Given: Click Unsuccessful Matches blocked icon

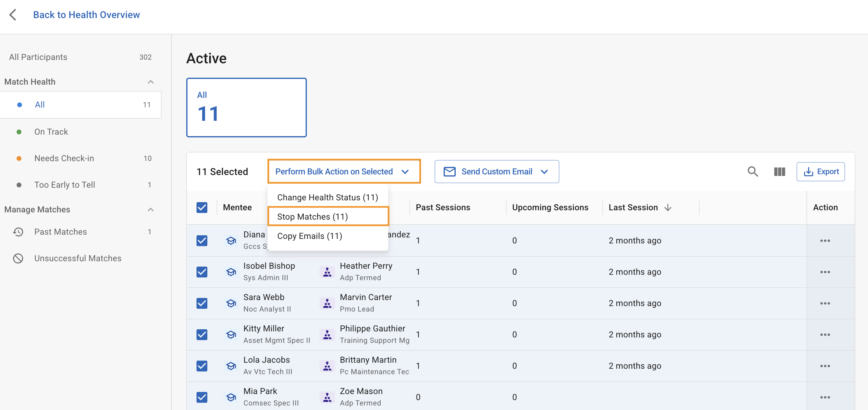Looking at the screenshot, I should pos(18,258).
